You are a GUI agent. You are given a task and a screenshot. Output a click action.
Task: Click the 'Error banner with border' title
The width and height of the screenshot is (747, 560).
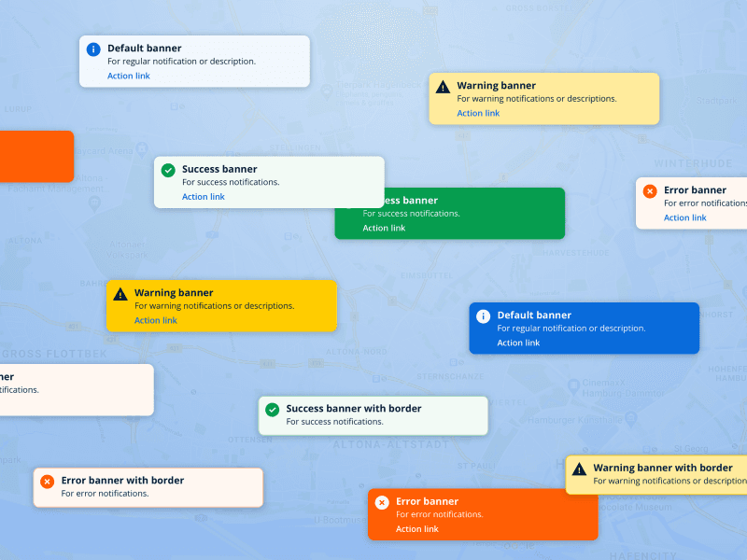122,481
